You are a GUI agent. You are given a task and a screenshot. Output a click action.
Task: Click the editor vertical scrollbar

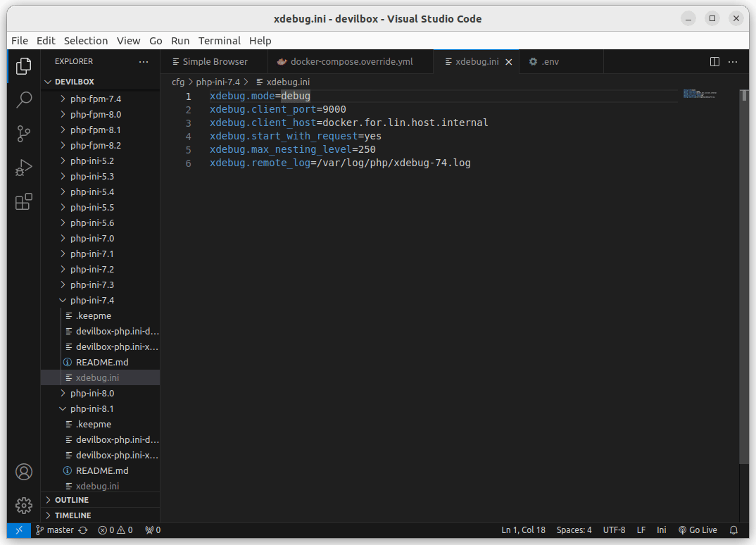743,282
